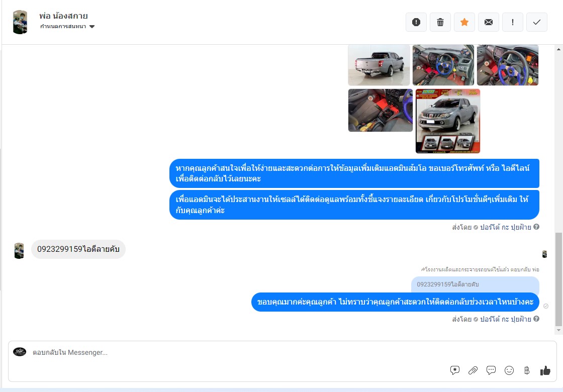
Task: Toggle the orange star follow-up flag
Action: point(464,22)
